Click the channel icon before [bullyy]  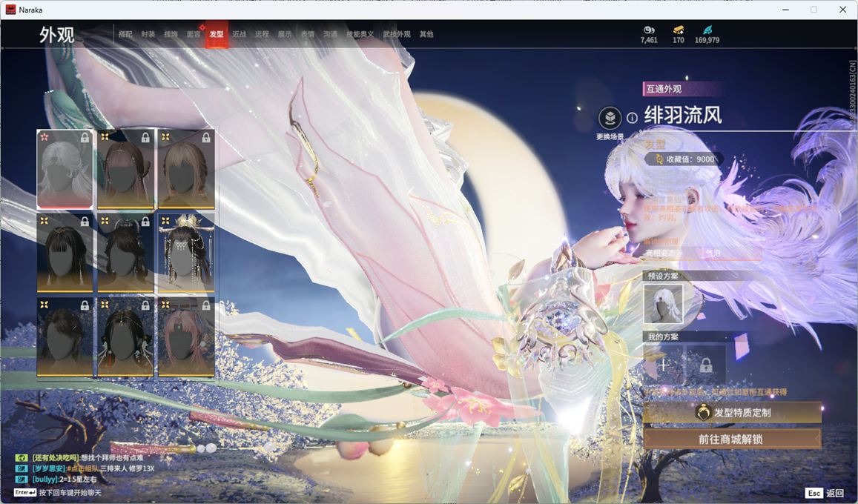click(x=22, y=480)
